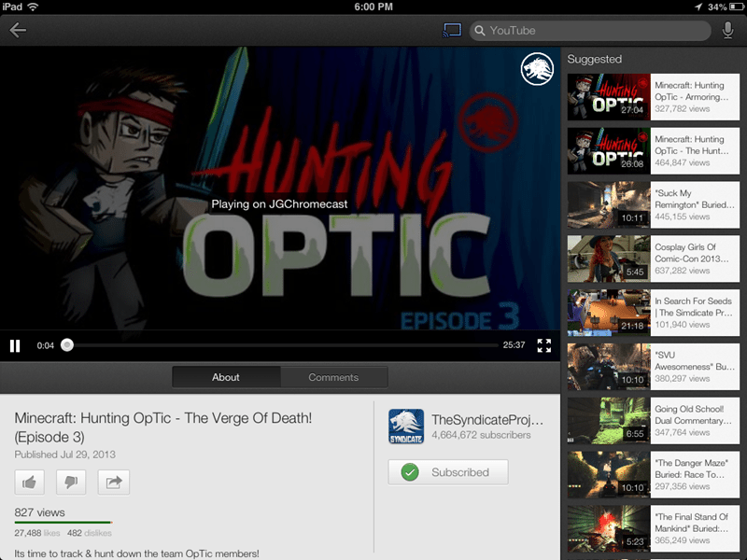Click the 6:00 PM clock

click(373, 7)
